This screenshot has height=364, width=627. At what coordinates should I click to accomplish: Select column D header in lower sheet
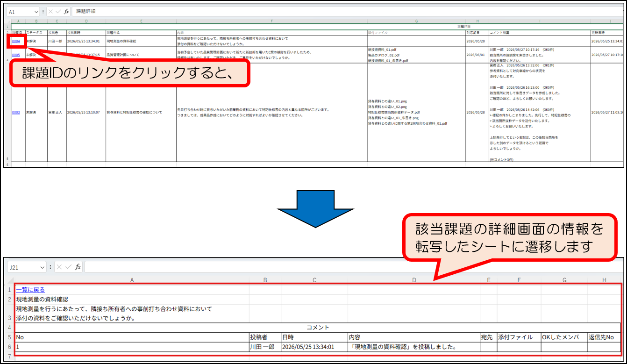414,280
